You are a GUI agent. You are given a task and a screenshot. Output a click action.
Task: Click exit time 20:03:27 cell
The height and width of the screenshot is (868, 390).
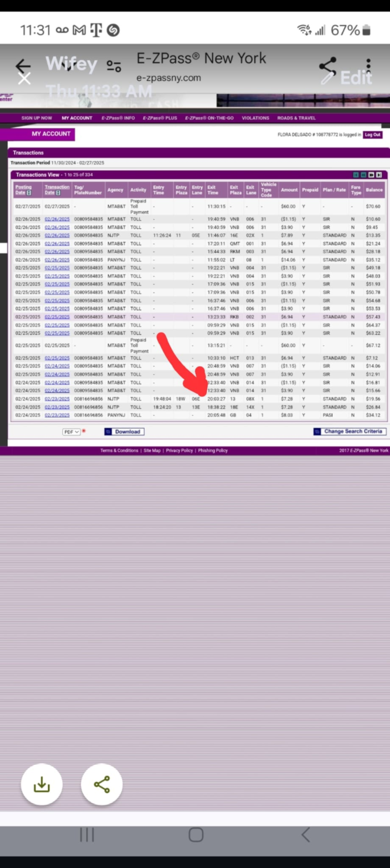[216, 399]
